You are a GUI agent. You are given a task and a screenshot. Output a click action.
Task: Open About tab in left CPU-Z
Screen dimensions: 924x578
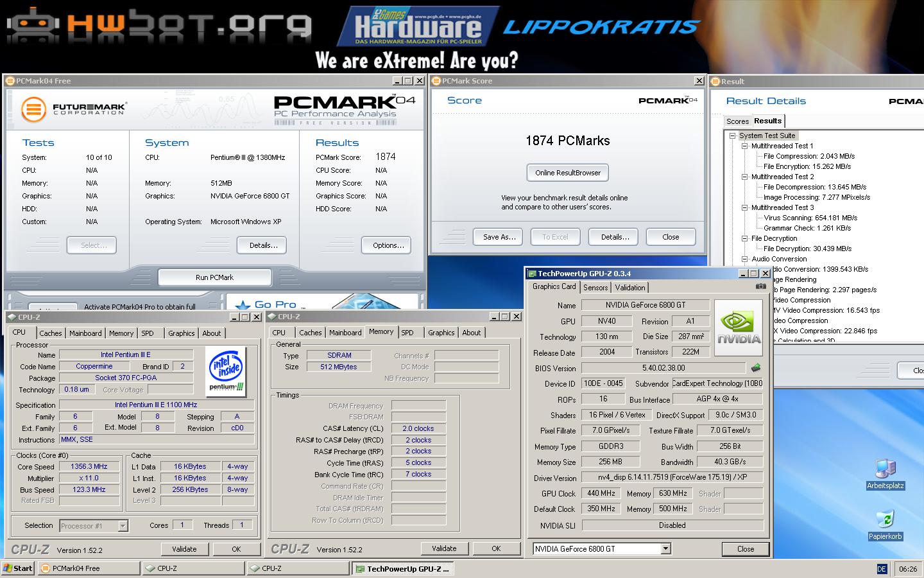[212, 333]
